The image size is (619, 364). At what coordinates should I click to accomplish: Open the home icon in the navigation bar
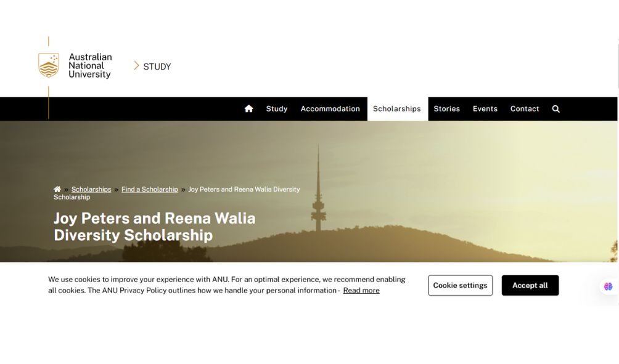248,108
